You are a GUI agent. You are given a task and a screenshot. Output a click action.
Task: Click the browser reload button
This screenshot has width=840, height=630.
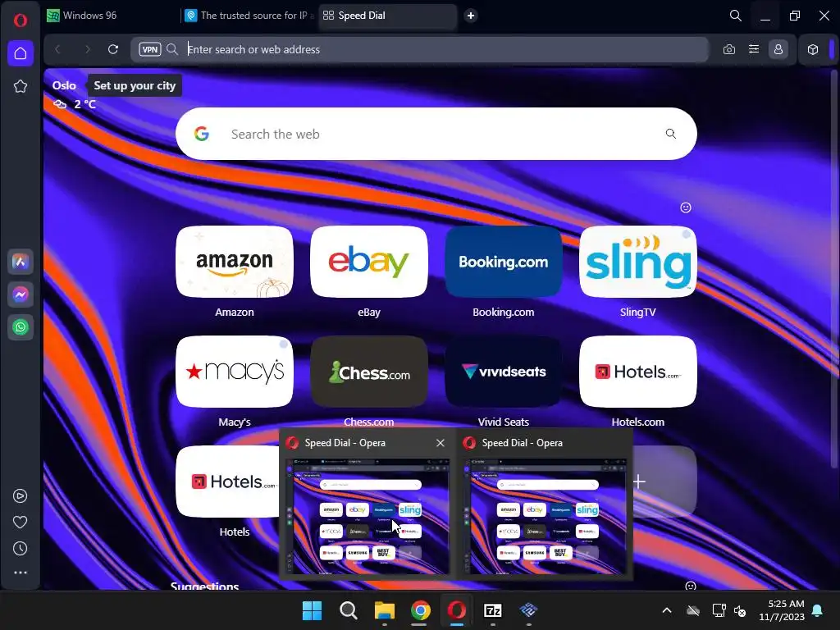click(113, 49)
